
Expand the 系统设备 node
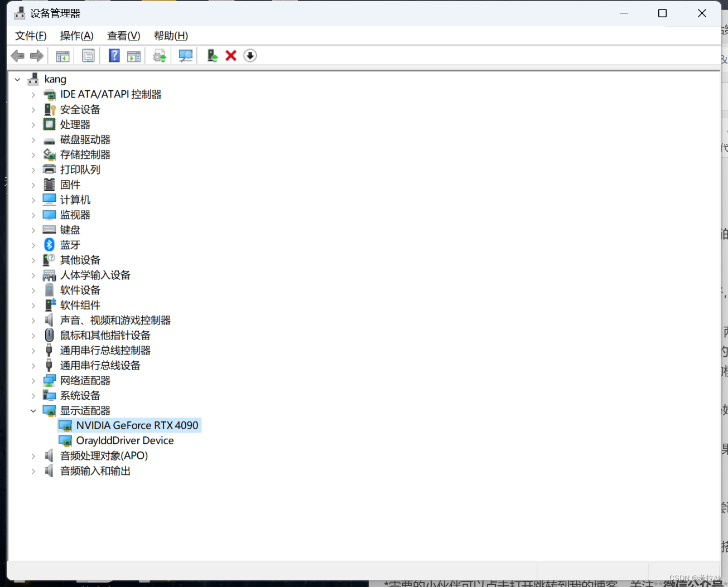click(x=33, y=395)
